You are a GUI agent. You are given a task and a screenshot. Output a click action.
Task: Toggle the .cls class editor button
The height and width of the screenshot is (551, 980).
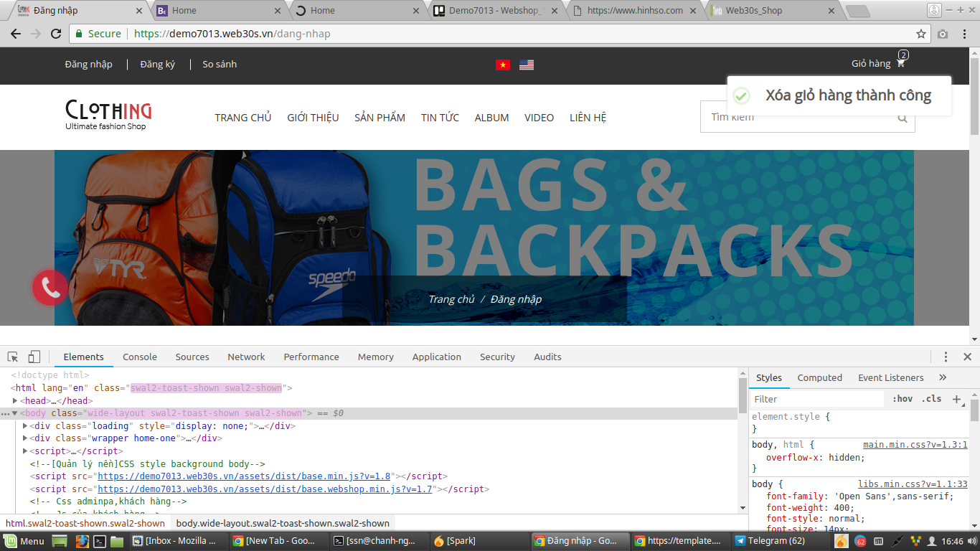pos(932,399)
